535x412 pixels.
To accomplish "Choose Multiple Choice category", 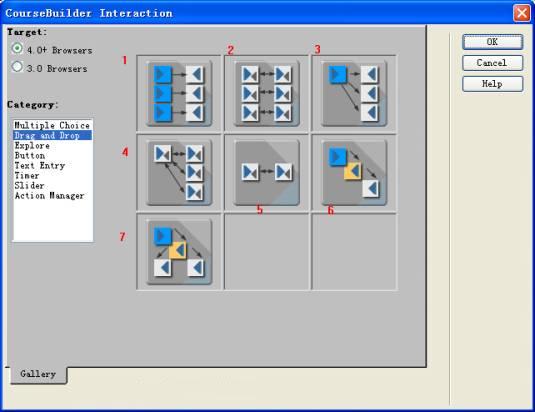I will [x=52, y=125].
